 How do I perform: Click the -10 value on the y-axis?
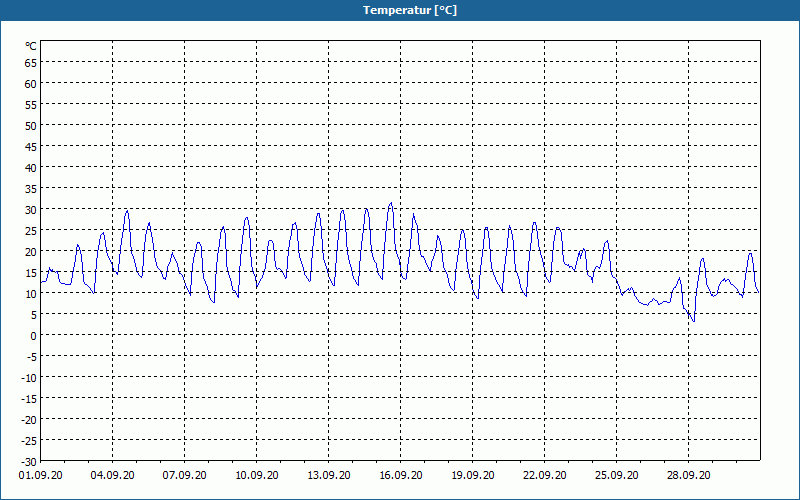(29, 378)
